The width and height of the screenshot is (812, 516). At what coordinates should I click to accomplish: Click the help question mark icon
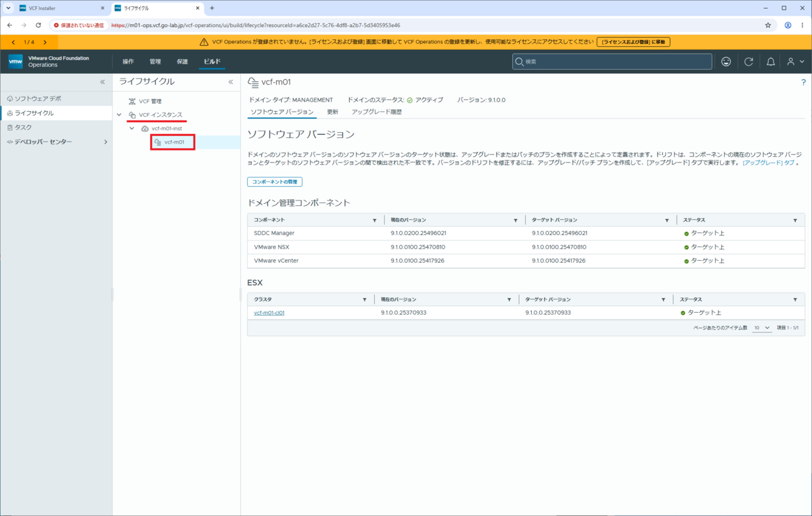coord(803,82)
